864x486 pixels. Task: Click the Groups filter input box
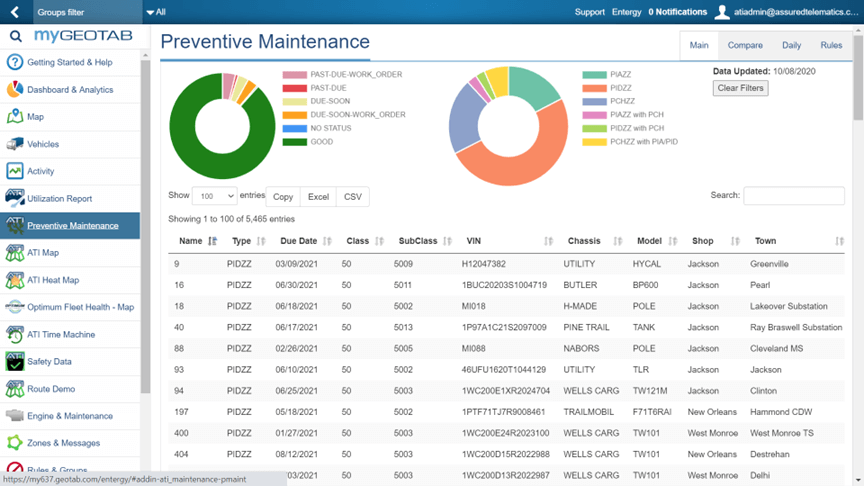pyautogui.click(x=88, y=12)
